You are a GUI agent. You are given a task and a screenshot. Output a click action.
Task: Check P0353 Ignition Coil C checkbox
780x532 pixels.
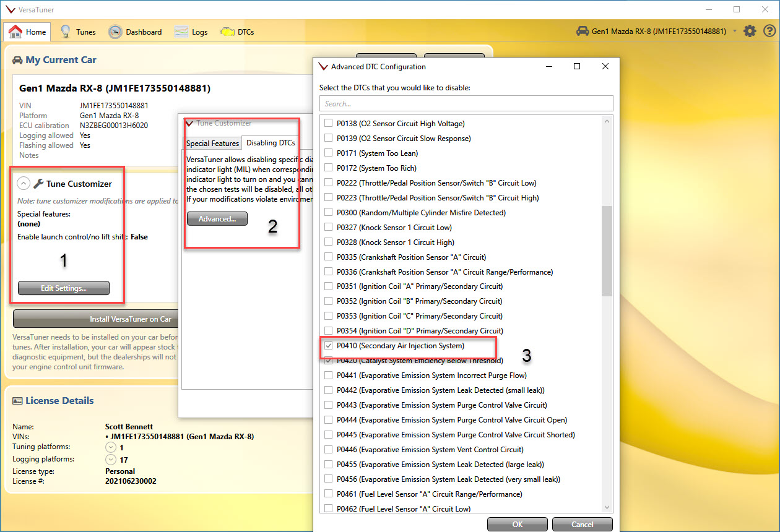[328, 316]
